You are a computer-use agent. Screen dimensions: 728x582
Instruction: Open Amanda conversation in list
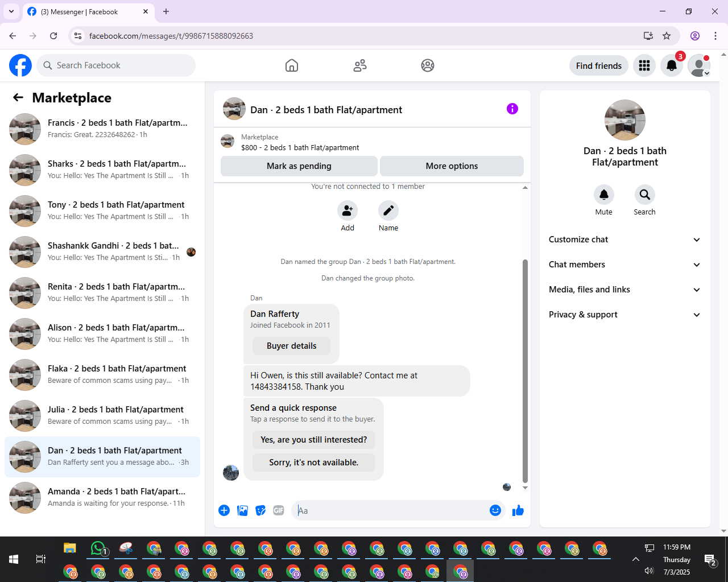102,498
